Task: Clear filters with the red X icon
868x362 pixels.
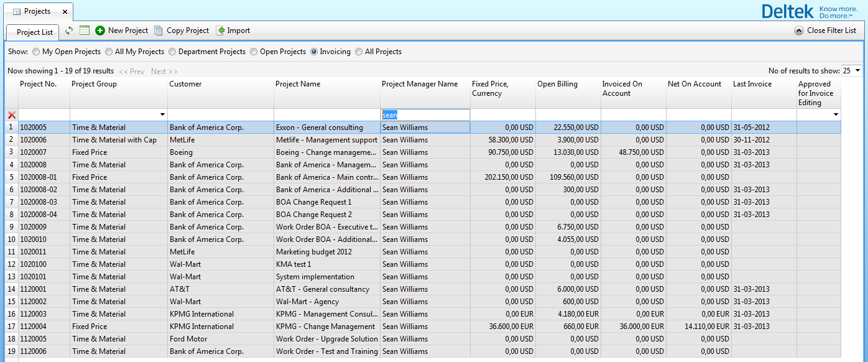Action: (x=11, y=115)
